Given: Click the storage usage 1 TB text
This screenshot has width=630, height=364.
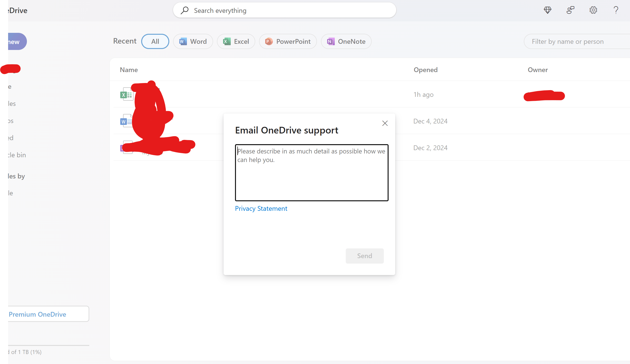Looking at the screenshot, I should 25,352.
